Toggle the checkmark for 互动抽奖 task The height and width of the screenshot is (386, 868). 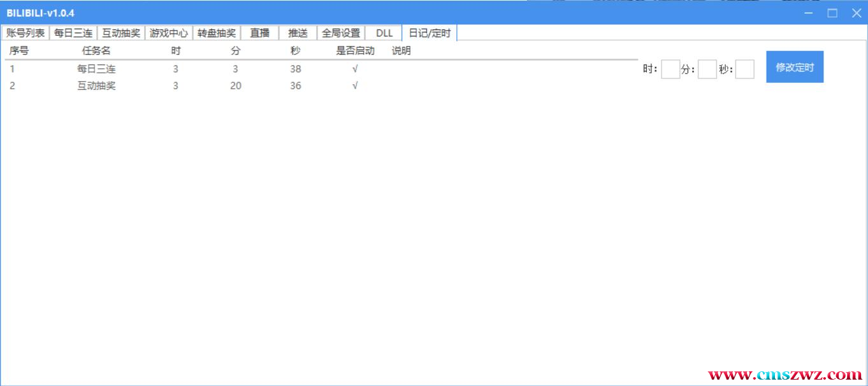(355, 86)
